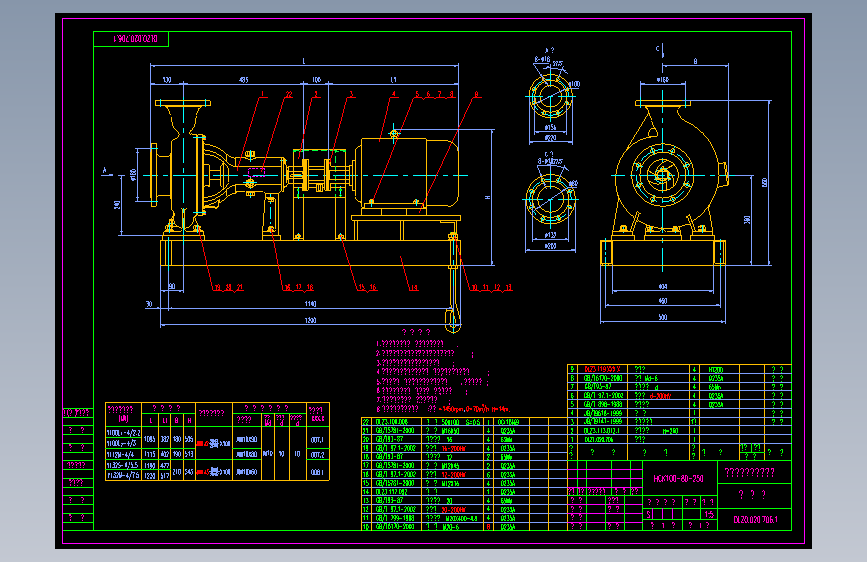Viewport: 867px width, 562px height.
Task: Select the red callout number 9 leader label
Action: coord(476,95)
